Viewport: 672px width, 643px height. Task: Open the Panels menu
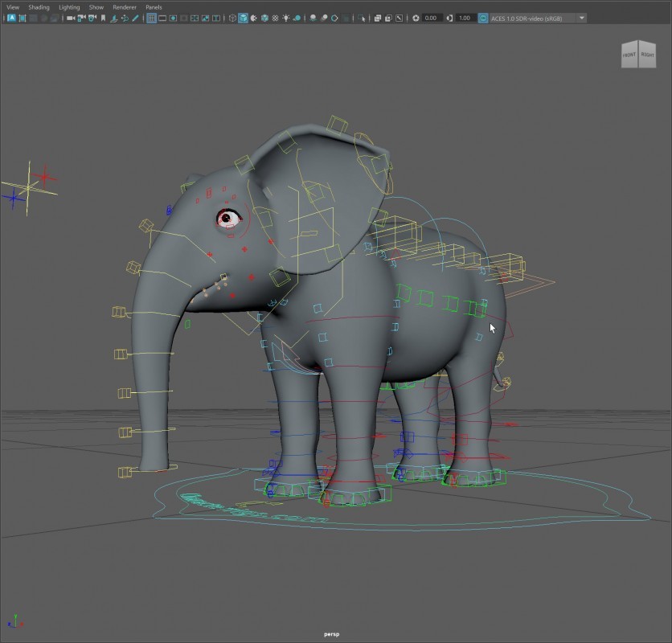click(154, 7)
